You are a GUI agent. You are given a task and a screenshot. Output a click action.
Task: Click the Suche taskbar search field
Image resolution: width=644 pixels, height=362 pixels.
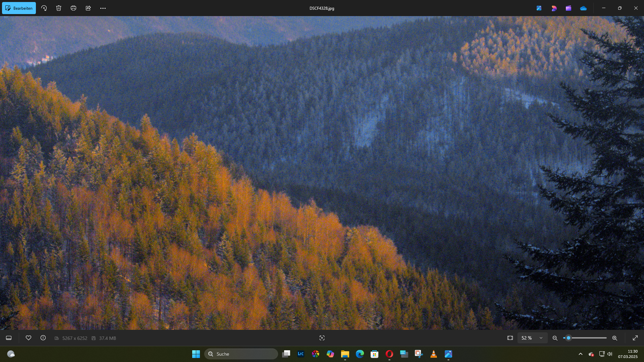click(x=241, y=354)
